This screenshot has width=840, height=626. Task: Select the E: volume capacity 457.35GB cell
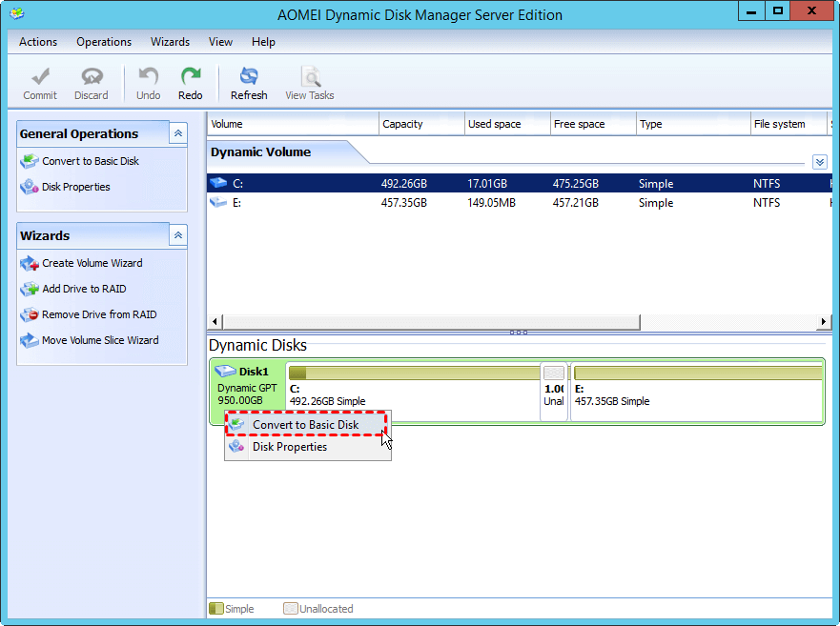404,203
